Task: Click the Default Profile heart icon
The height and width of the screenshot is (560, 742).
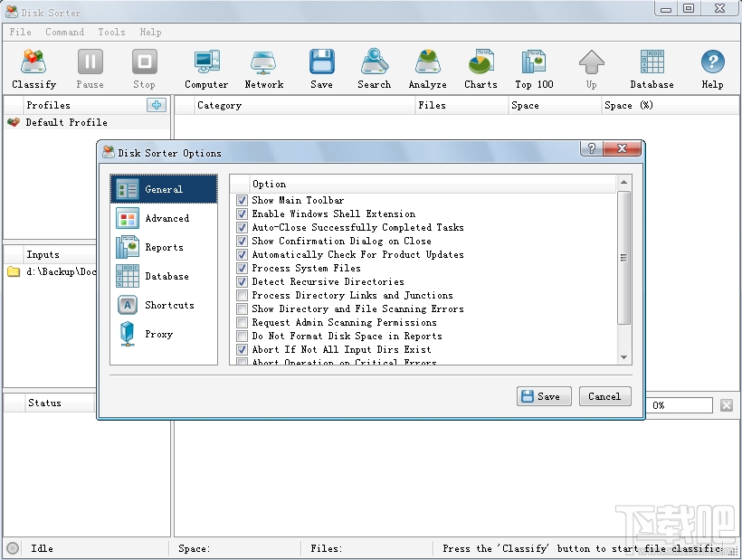Action: point(14,122)
